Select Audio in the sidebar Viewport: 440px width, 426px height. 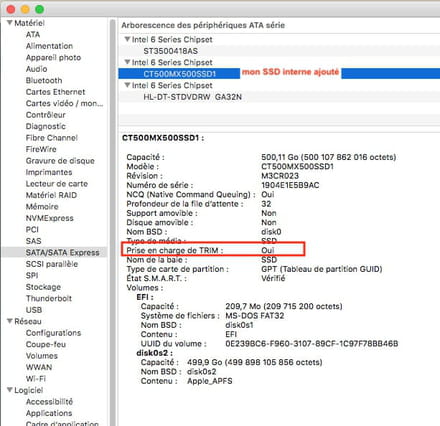36,69
